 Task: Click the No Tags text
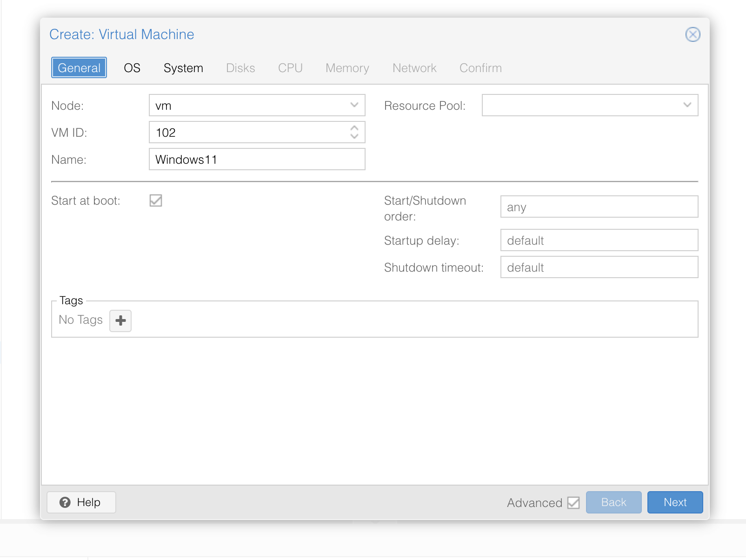[80, 320]
